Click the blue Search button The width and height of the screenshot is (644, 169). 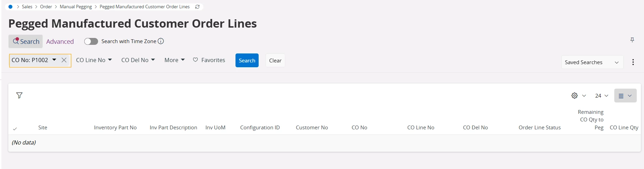coord(247,60)
